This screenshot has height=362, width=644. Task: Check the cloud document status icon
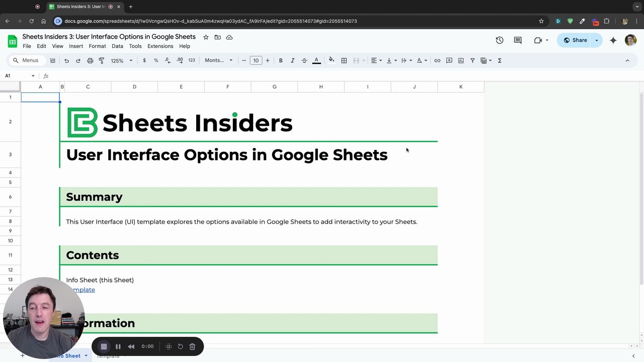[x=229, y=37]
